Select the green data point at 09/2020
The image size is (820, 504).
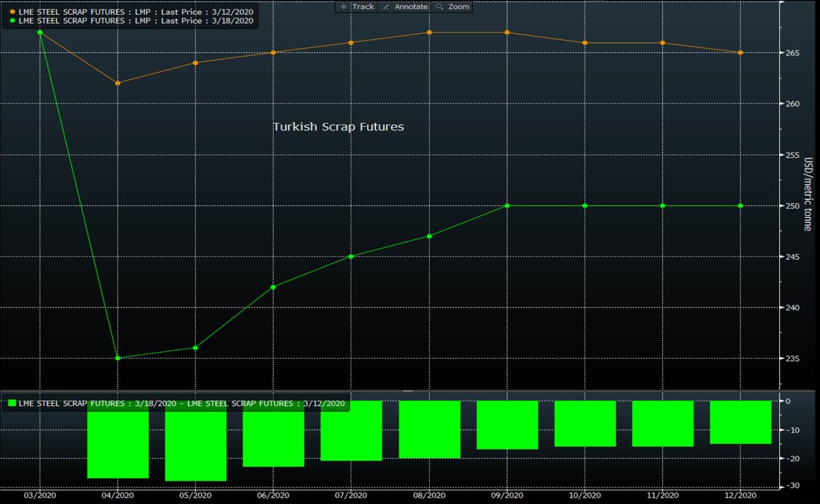point(507,206)
